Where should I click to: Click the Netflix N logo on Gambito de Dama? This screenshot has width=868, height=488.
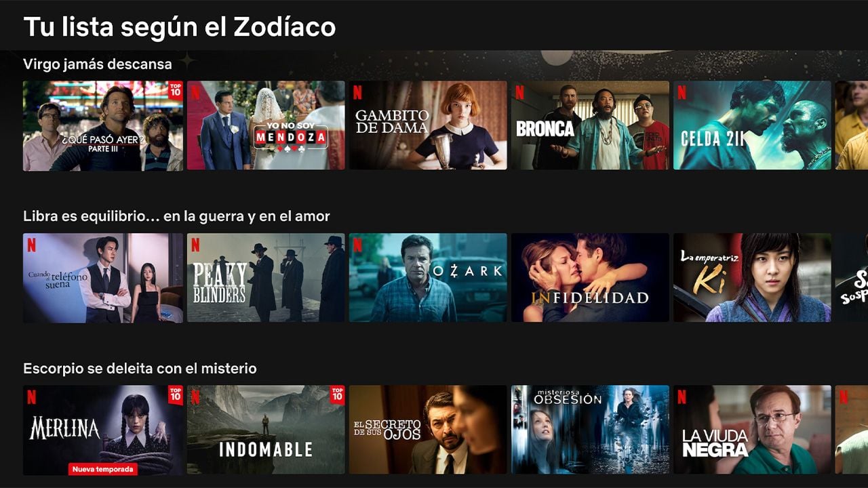[x=357, y=92]
